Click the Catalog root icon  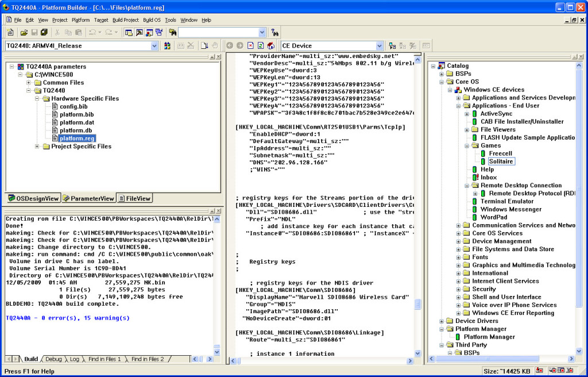tap(442, 66)
